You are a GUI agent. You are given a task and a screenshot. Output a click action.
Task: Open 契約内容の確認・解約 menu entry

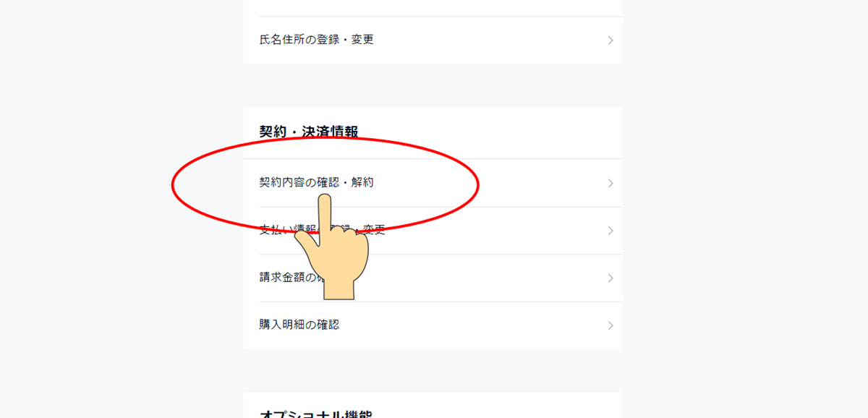tap(433, 183)
